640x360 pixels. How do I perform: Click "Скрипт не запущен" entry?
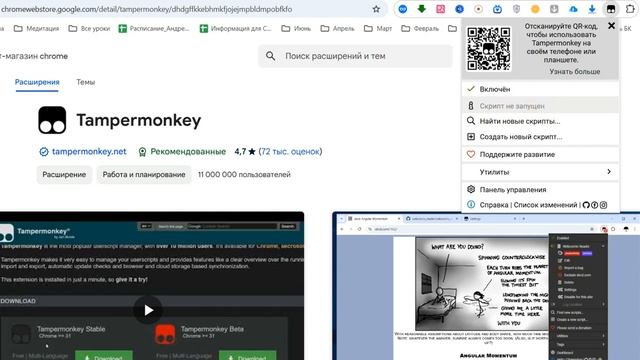pyautogui.click(x=540, y=106)
